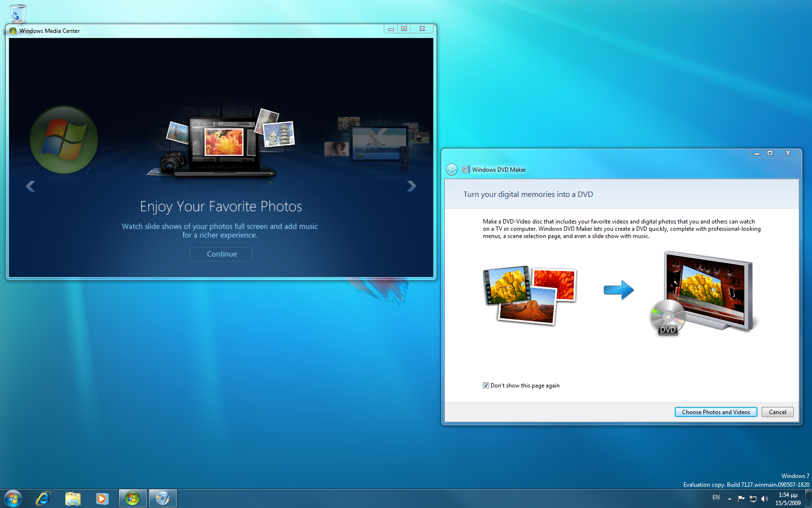Click the network tray icon
This screenshot has width=812, height=508.
pos(753,499)
